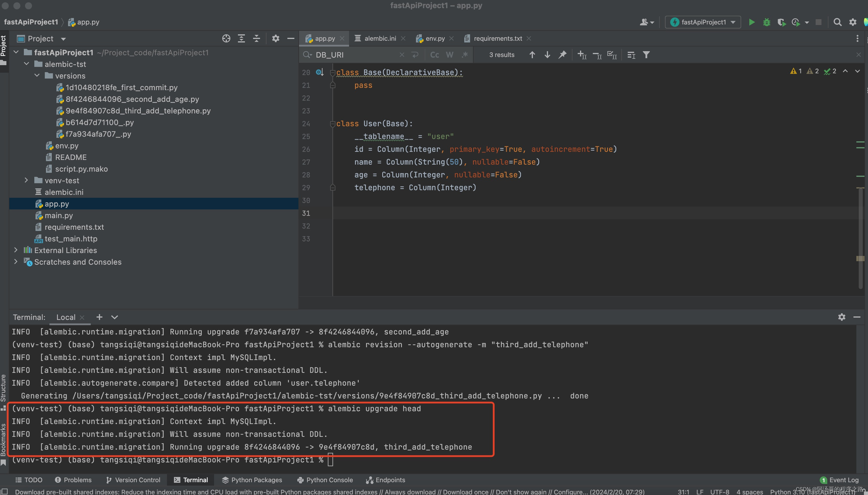Open terminal sessions dropdown chevron
This screenshot has height=495, width=868.
pos(115,317)
